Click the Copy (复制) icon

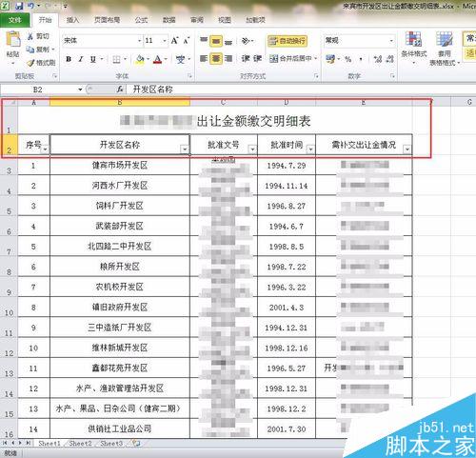[x=30, y=50]
